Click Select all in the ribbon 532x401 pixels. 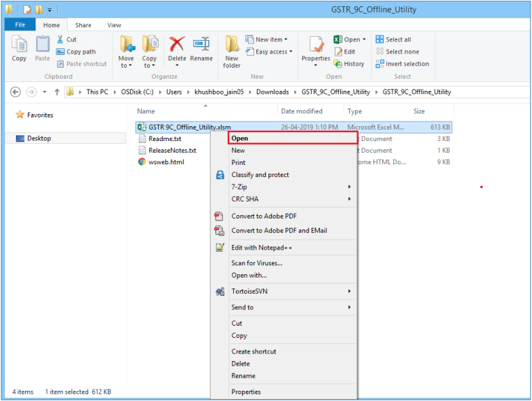394,39
